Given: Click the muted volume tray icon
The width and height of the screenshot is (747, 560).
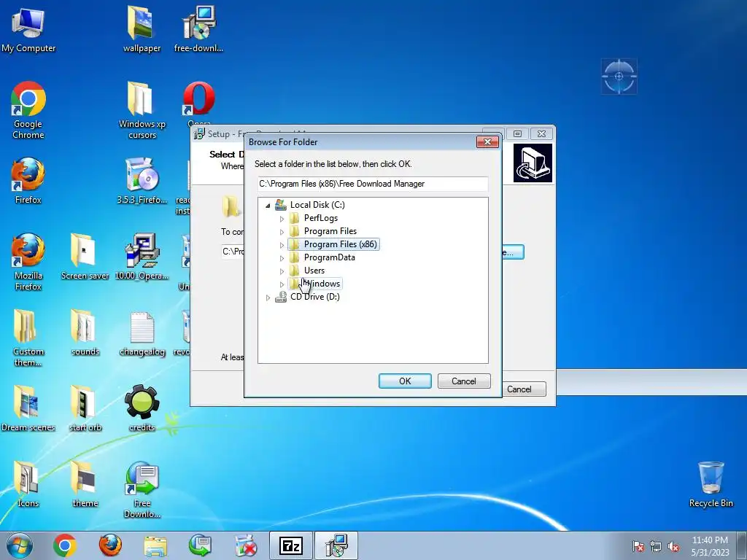Looking at the screenshot, I should click(673, 546).
